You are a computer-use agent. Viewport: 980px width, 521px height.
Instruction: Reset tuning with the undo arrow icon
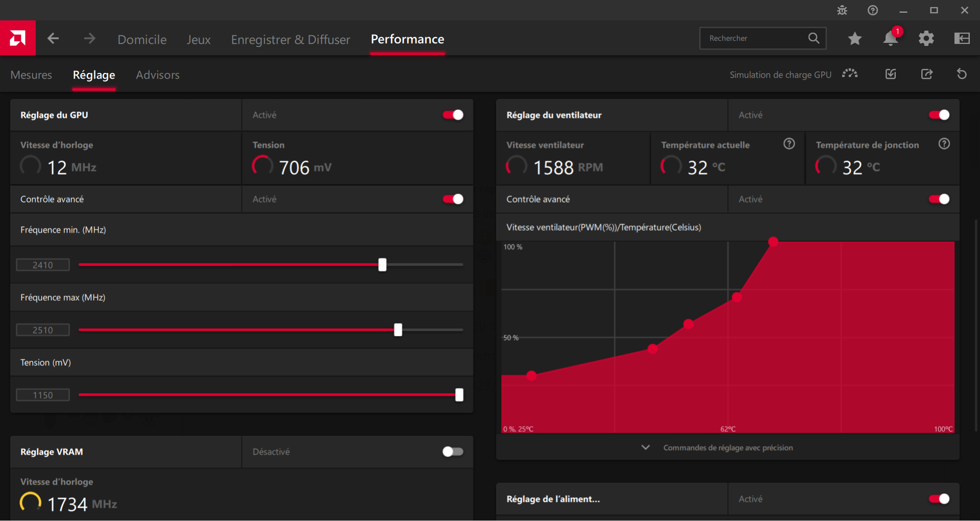(962, 74)
